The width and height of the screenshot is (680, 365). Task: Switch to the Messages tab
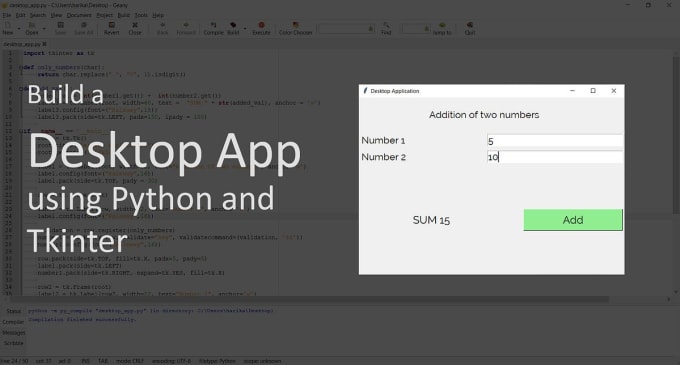coord(13,332)
